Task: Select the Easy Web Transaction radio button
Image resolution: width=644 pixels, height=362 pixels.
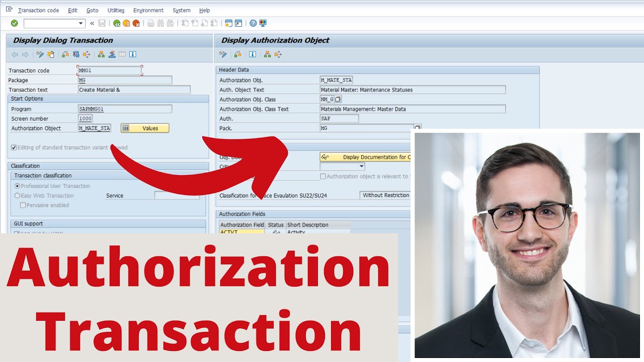Action: 18,196
